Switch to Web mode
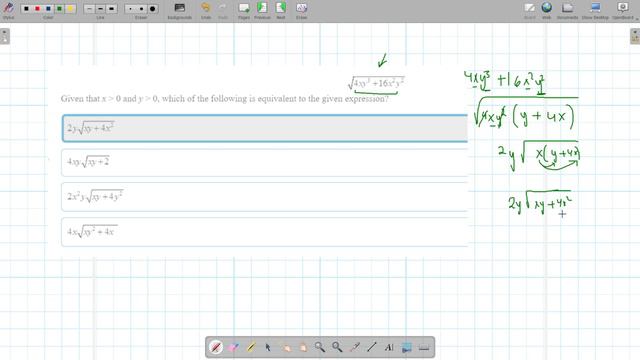Image resolution: width=640 pixels, height=360 pixels. (x=547, y=11)
